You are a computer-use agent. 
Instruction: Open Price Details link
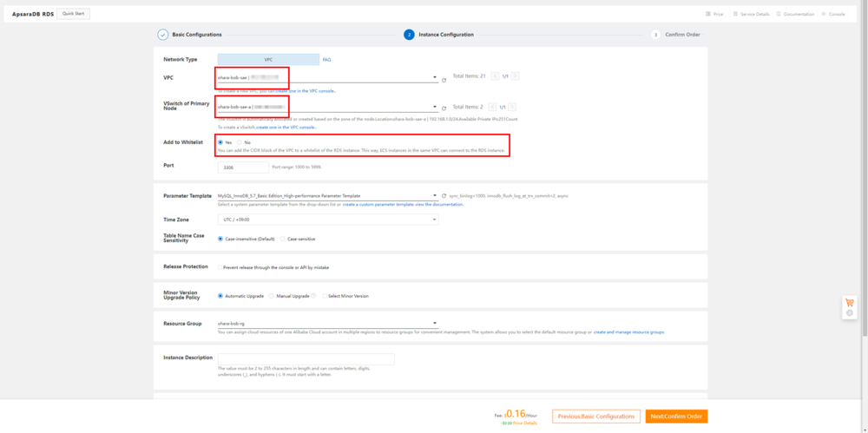coord(525,423)
